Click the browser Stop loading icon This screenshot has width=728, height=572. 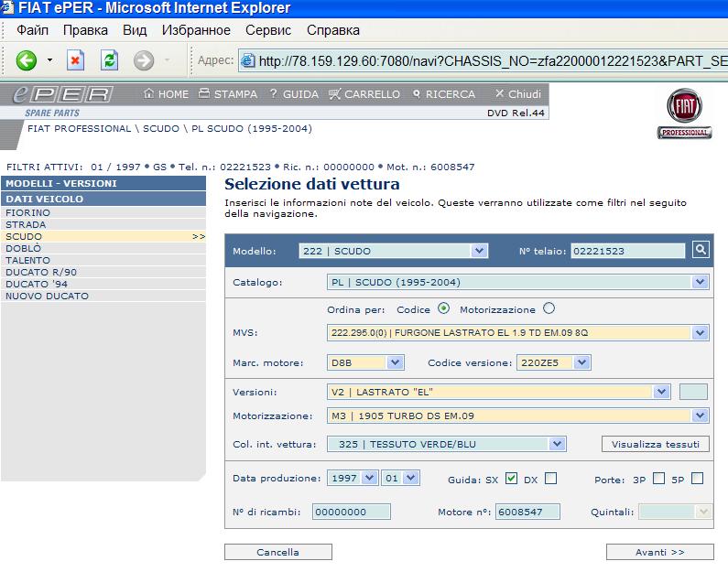76,61
